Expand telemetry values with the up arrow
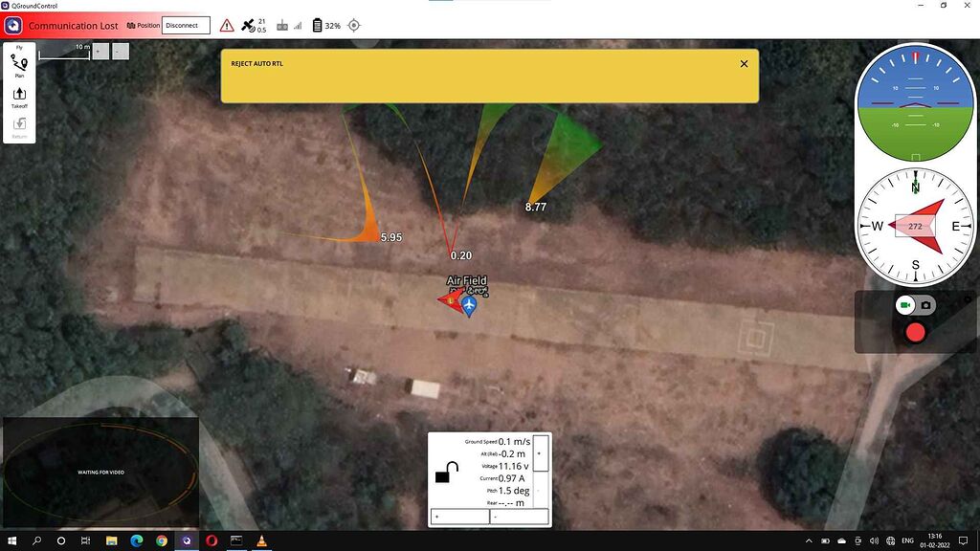980x551 pixels. (539, 452)
